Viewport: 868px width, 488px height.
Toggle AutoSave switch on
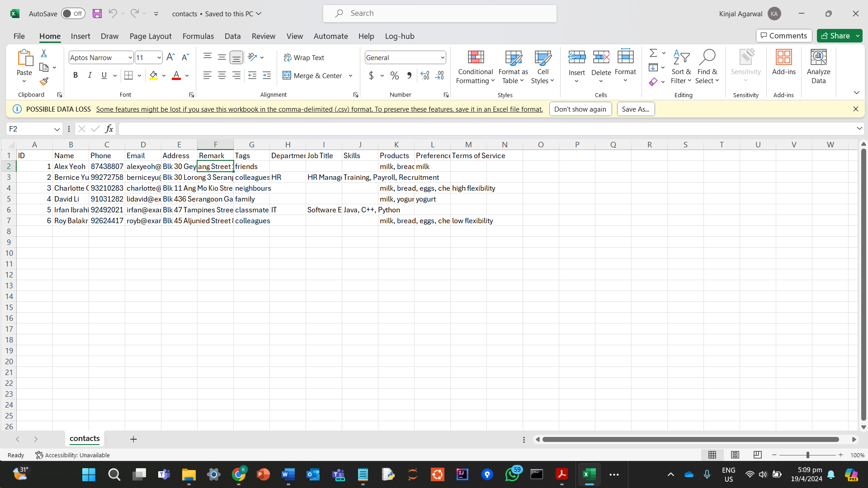click(73, 14)
